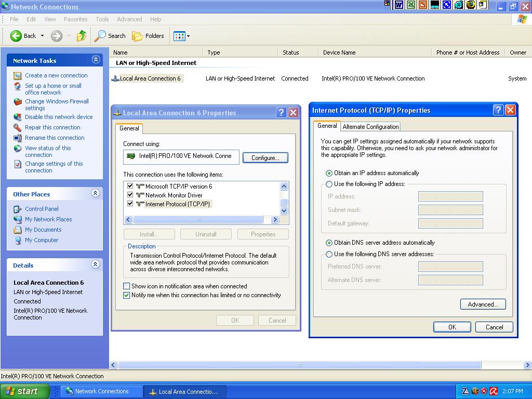Click the Forward arrow toolbar icon
Image resolution: width=532 pixels, height=399 pixels.
57,36
